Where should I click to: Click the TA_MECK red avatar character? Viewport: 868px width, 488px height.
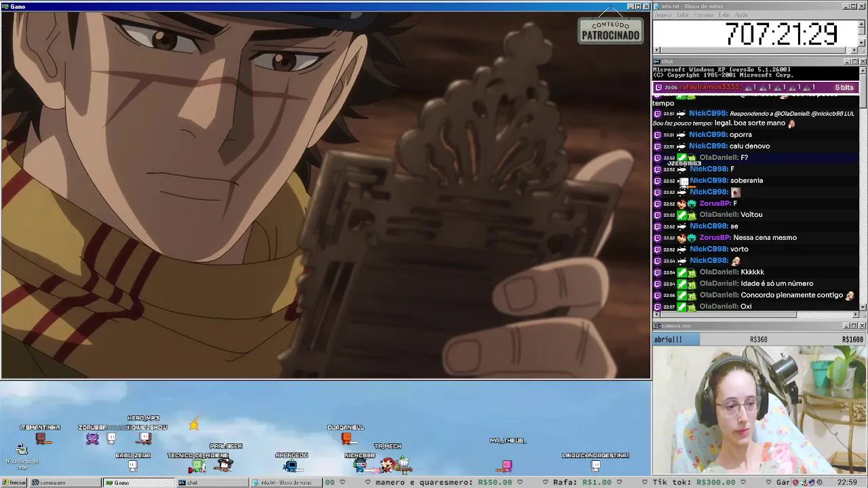coord(387,464)
